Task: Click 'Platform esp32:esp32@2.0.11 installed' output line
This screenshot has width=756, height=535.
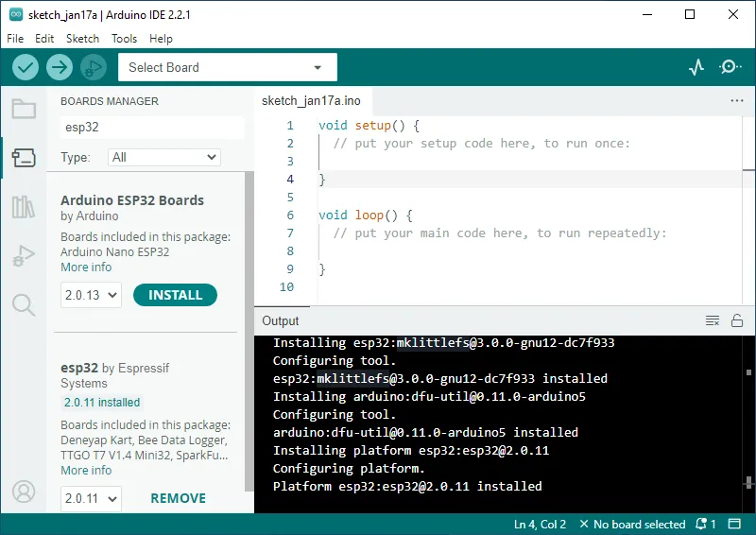Action: [407, 486]
